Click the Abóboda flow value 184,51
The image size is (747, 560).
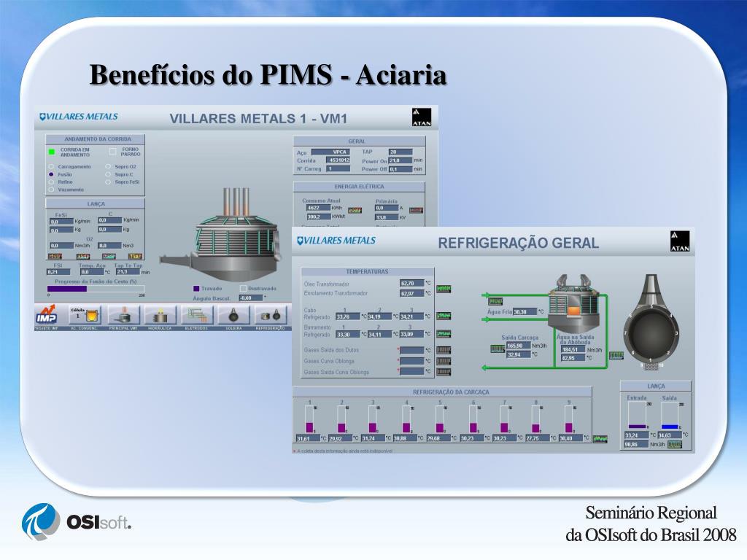(573, 349)
